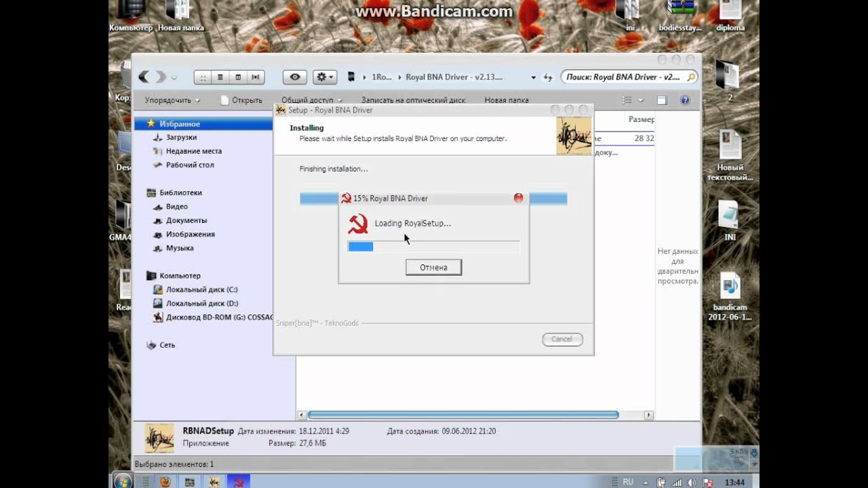
Task: Click Отмена in Loading RoyalSetup dialog
Action: pos(433,267)
